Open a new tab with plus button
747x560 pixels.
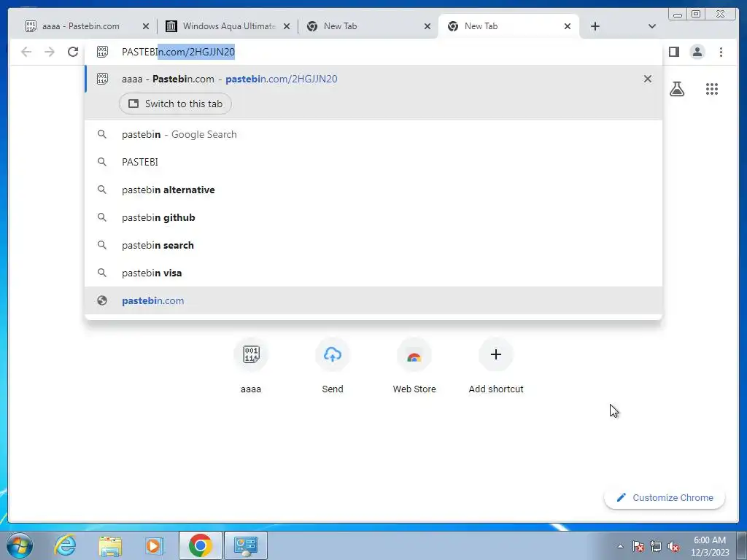595,26
